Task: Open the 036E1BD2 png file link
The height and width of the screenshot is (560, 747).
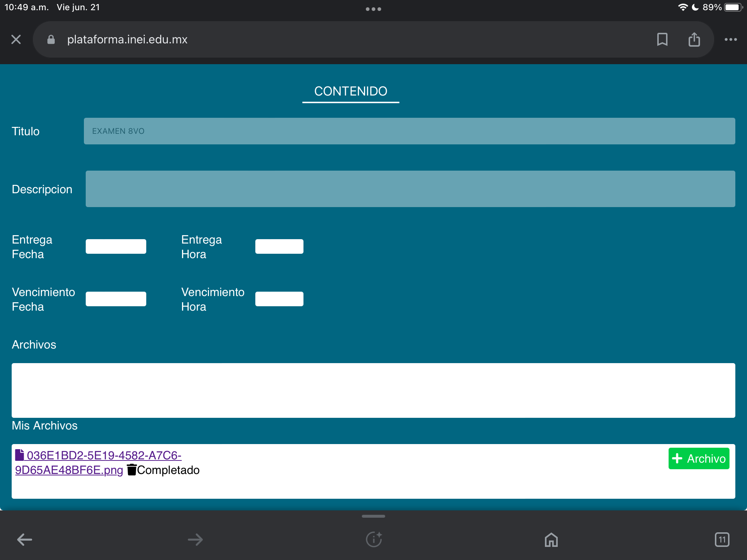Action: coord(104,455)
